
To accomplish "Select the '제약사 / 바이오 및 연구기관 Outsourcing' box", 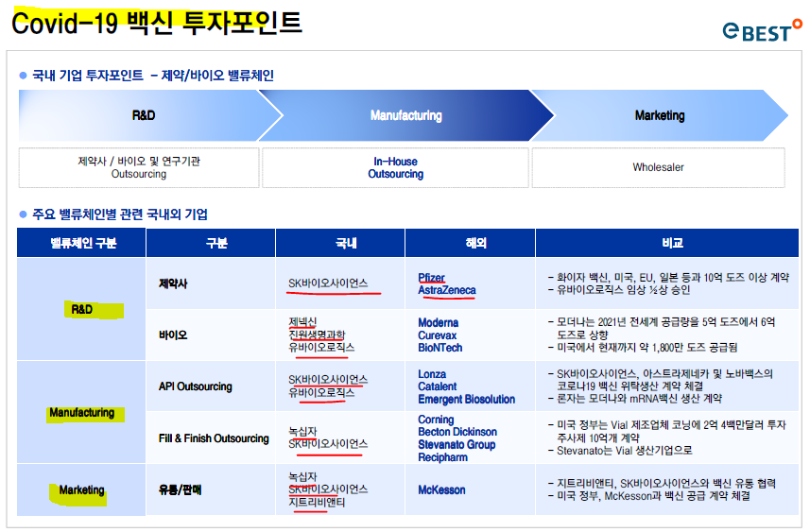I will [x=139, y=167].
